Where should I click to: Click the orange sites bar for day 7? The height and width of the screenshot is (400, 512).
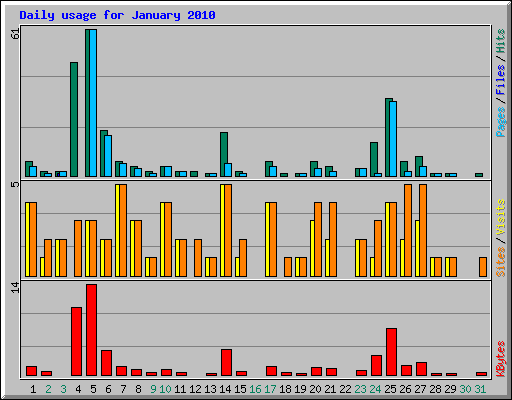pyautogui.click(x=123, y=230)
